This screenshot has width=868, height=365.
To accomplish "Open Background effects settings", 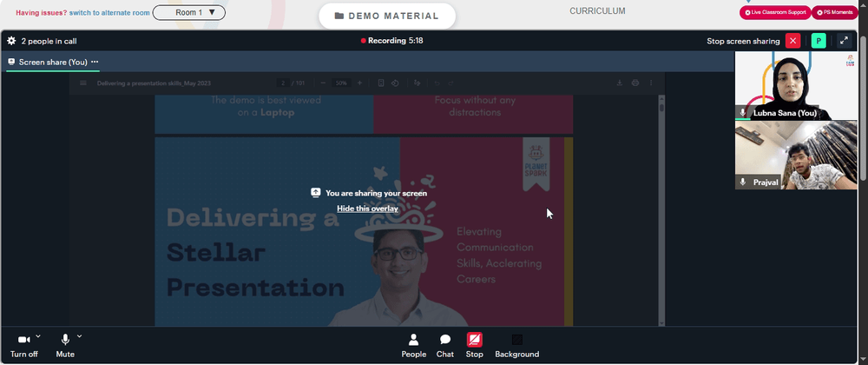I will pyautogui.click(x=517, y=346).
